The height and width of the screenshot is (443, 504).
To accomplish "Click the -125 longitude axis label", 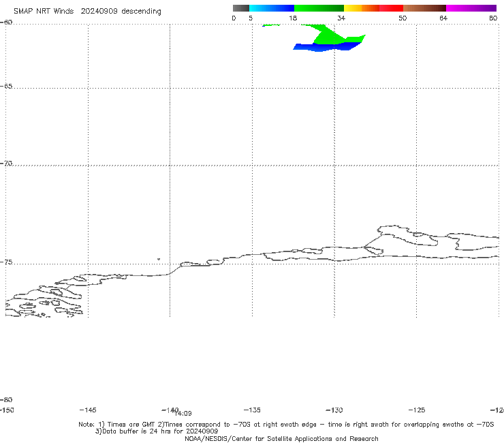I will click(417, 410).
